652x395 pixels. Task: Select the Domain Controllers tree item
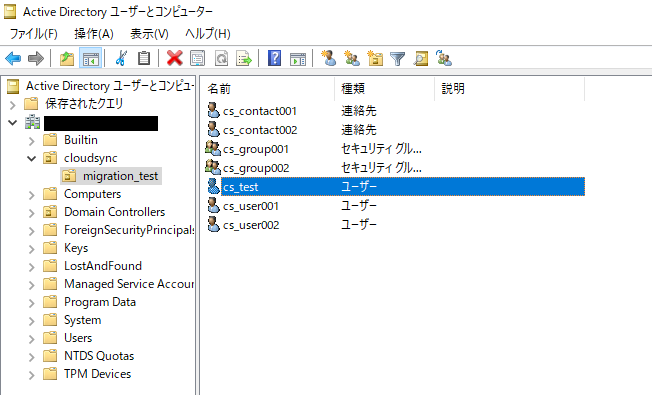(x=114, y=212)
